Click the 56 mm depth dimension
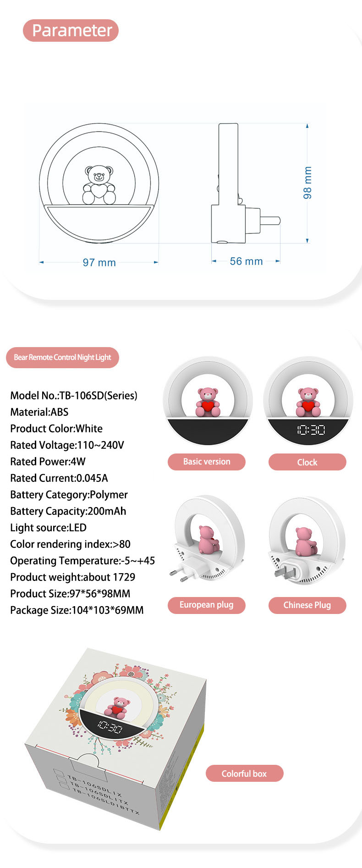Screen dimensions: 362x868 (246, 261)
